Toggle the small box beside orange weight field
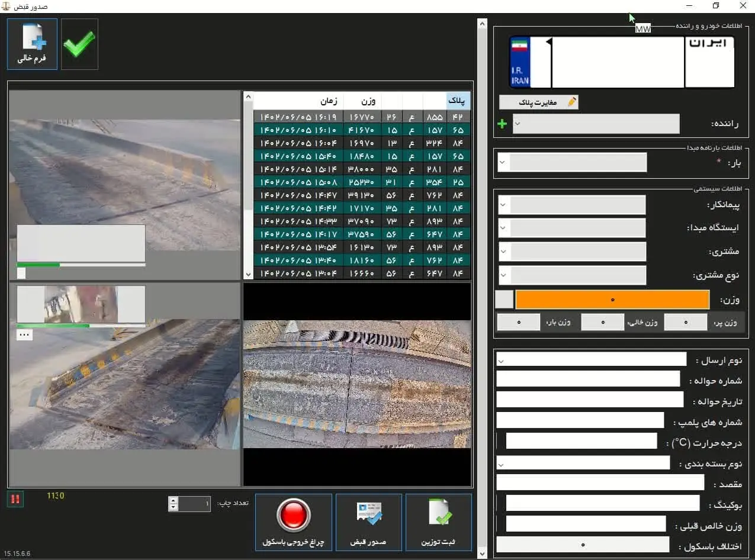755x560 pixels. 504,300
